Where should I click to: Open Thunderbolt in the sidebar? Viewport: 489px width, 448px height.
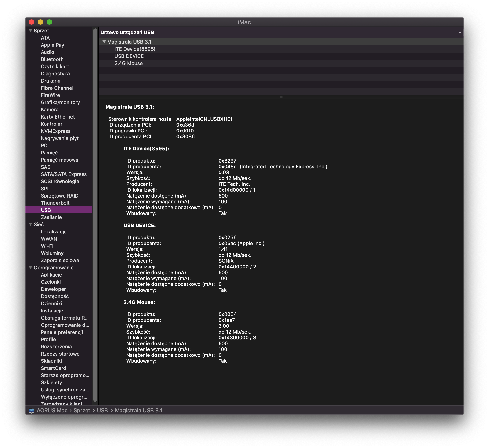point(55,203)
